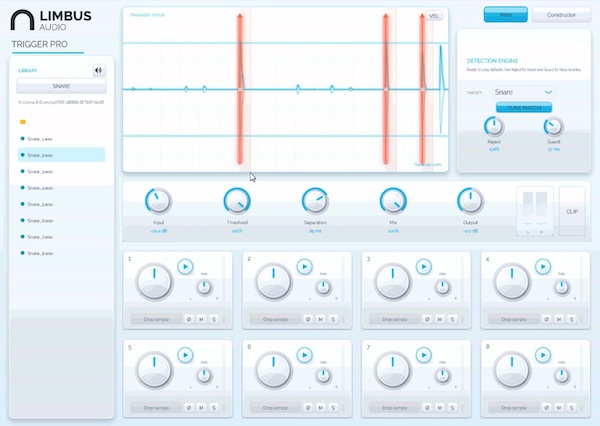The width and height of the screenshot is (600, 426).
Task: Invert phase on slot 1
Action: point(189,319)
